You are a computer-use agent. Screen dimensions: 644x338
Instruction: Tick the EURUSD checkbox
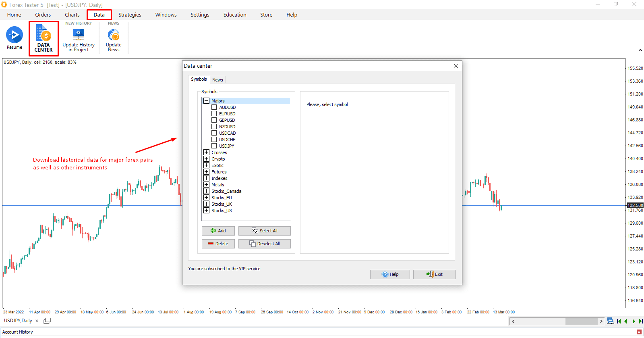[214, 114]
